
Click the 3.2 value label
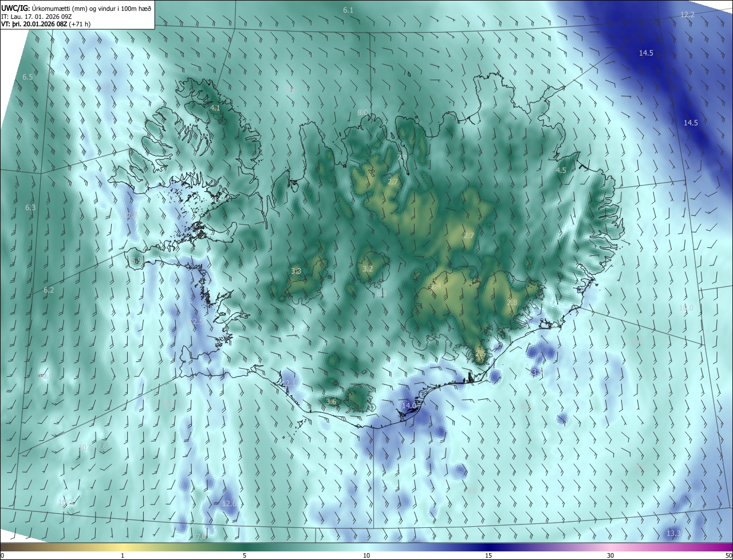click(x=368, y=269)
